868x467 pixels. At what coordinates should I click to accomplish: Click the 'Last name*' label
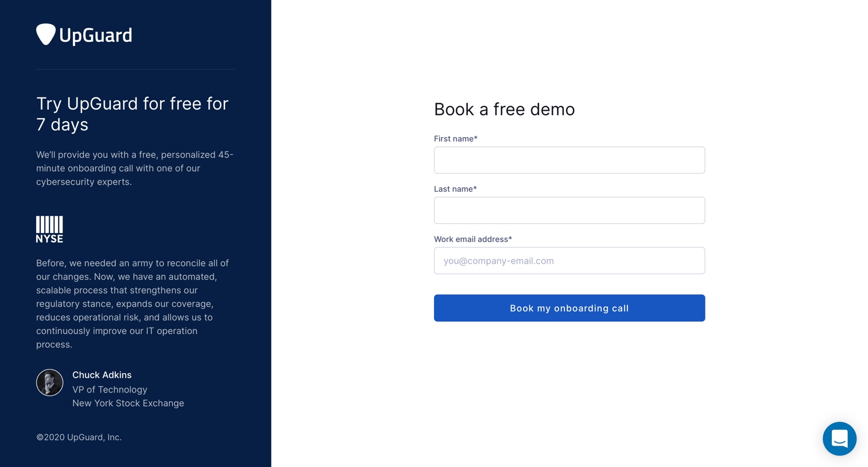click(x=455, y=189)
